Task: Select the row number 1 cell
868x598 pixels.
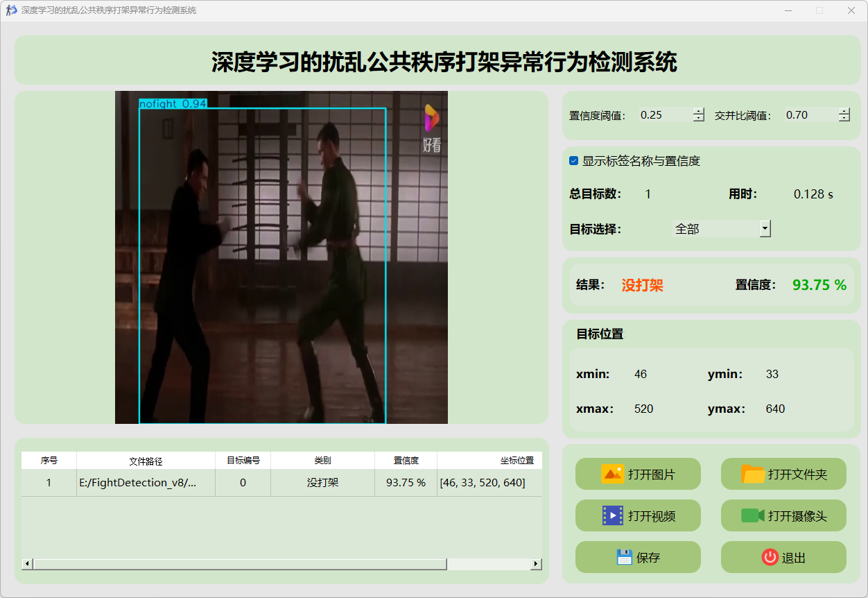Action: (49, 483)
